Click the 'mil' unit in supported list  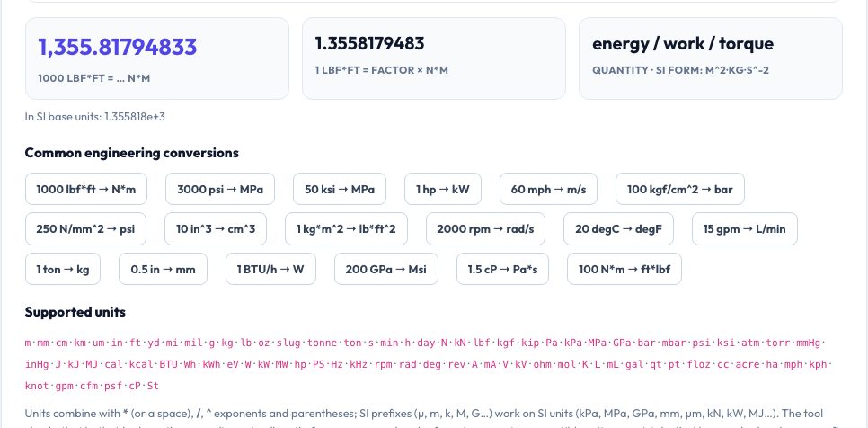coord(192,343)
